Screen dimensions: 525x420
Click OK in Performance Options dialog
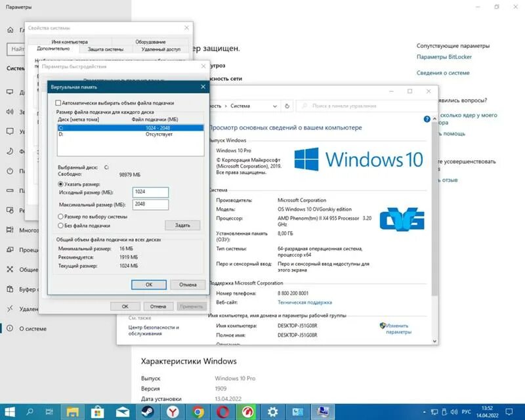tap(125, 306)
